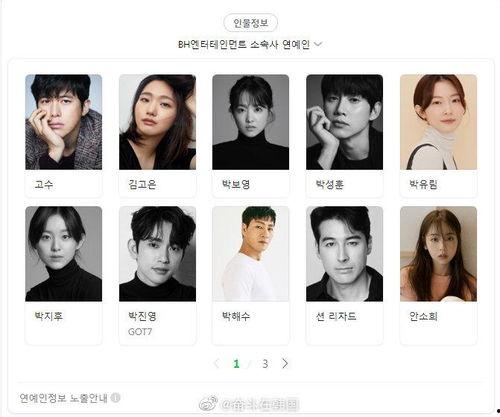500x417 pixels.
Task: Click the info icon beside 연예인정보 노출안내
Action: (x=115, y=398)
